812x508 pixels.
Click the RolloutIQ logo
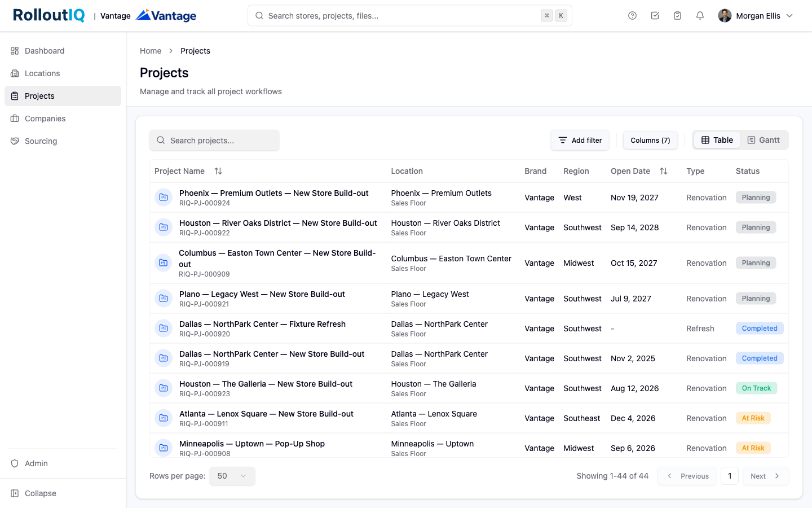coord(49,15)
